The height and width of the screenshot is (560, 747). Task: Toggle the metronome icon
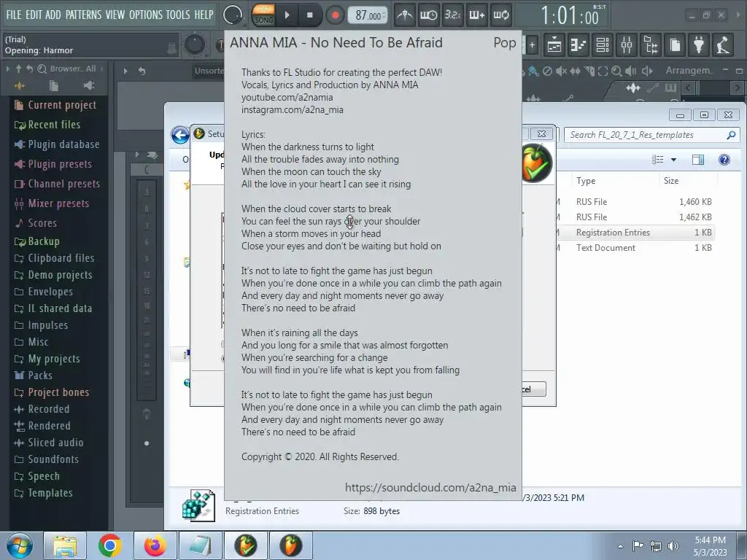tap(405, 15)
